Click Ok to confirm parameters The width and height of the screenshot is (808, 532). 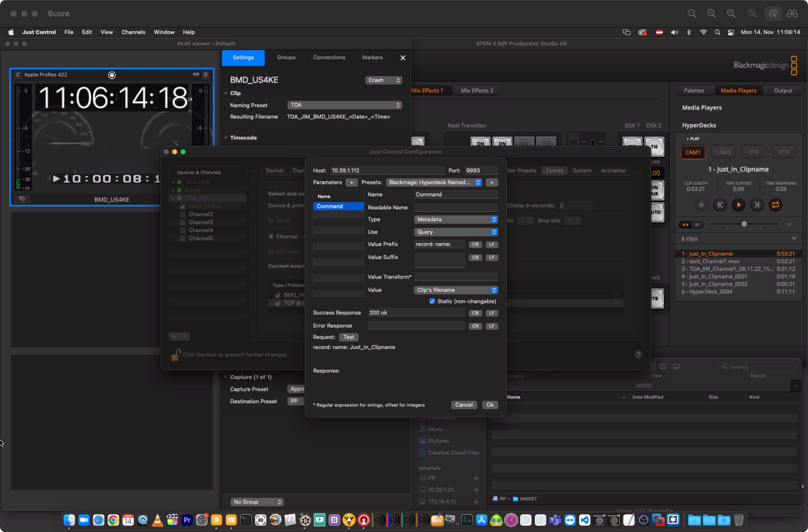pos(490,405)
